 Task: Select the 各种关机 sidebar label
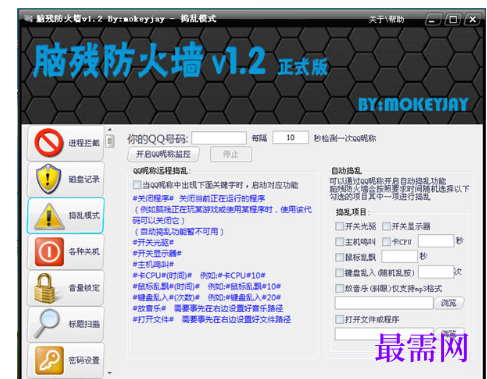pyautogui.click(x=84, y=252)
